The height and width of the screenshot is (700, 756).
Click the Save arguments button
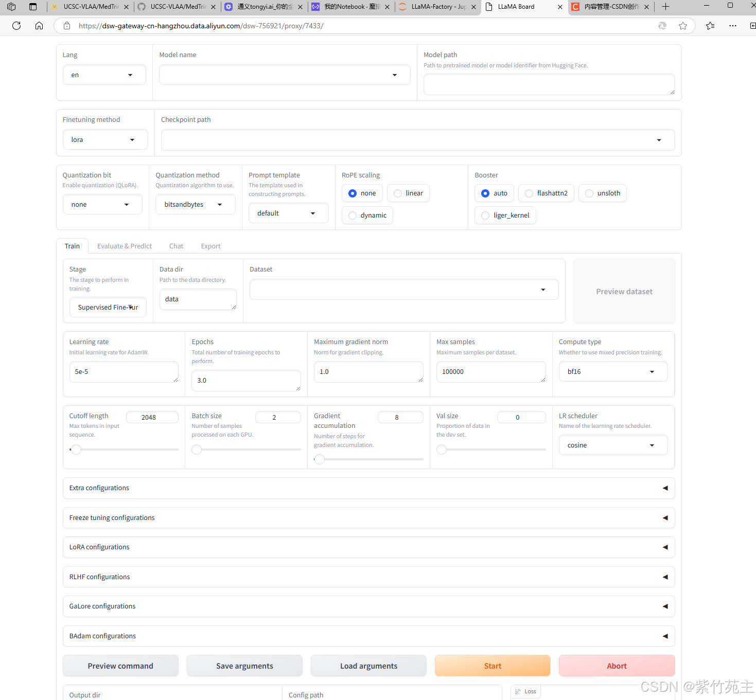click(x=244, y=666)
